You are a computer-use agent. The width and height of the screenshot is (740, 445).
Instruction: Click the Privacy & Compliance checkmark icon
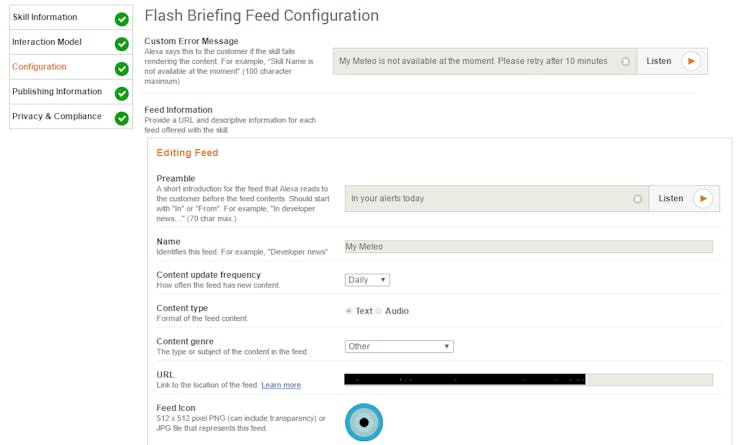pyautogui.click(x=122, y=118)
